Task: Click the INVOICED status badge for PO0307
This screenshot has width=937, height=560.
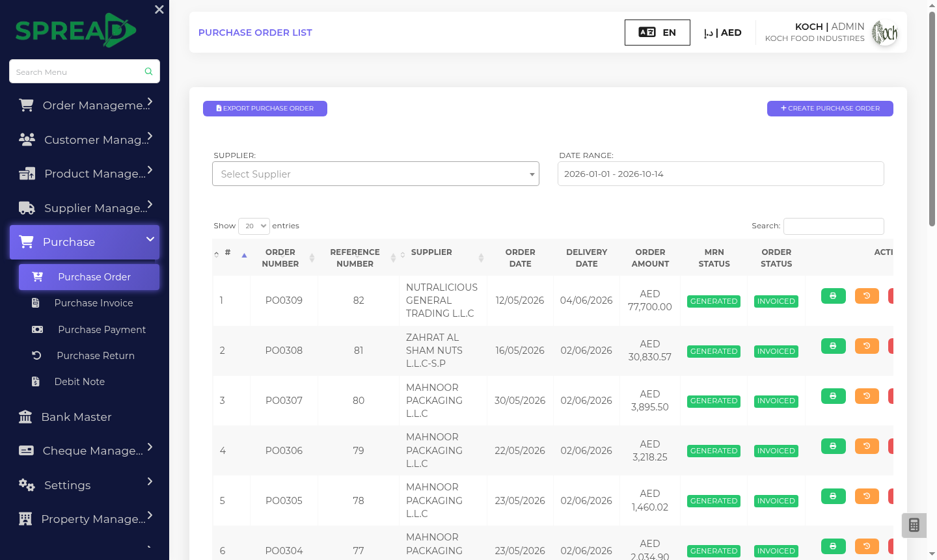Action: (776, 401)
